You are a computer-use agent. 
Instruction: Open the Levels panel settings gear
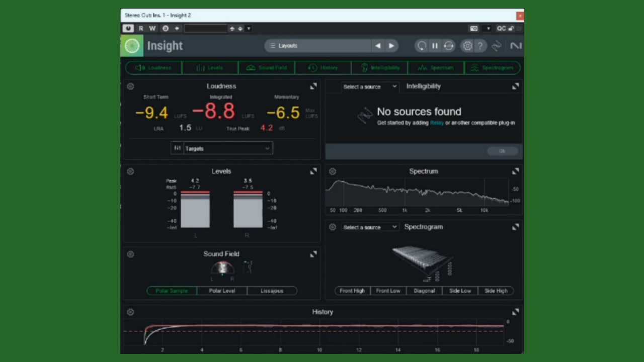pos(130,171)
